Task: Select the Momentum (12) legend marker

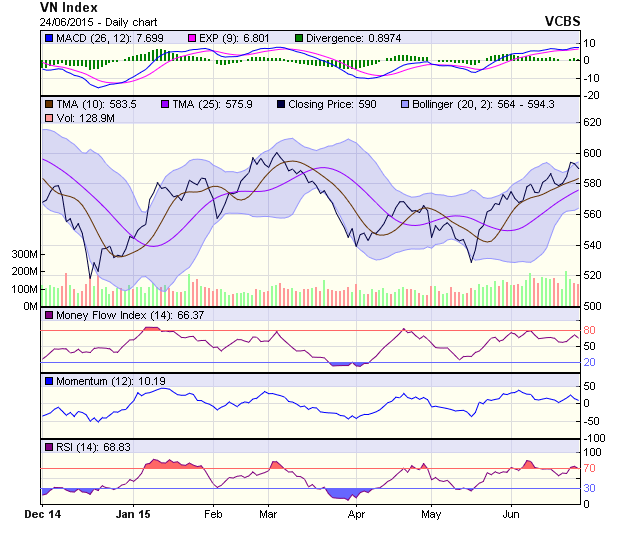Action: pos(49,381)
